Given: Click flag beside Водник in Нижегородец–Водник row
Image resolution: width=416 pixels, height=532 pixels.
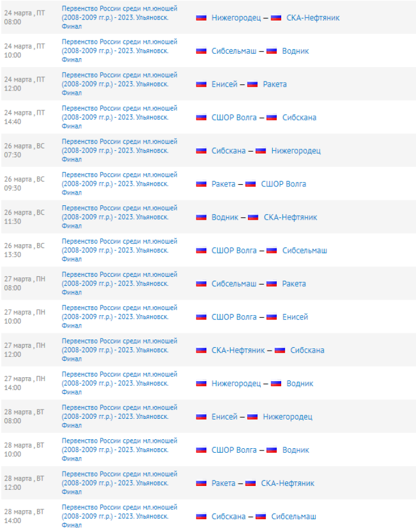Looking at the screenshot, I should (x=276, y=384).
